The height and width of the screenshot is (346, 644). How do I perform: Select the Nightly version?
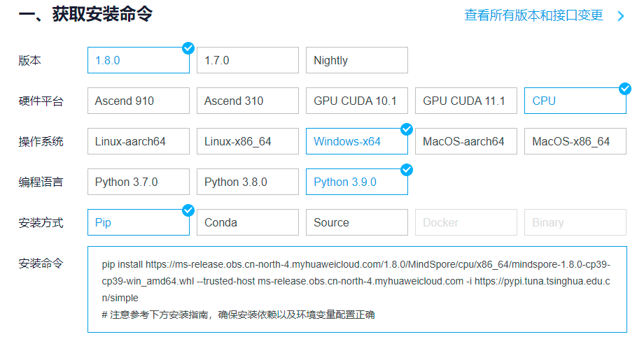(356, 60)
